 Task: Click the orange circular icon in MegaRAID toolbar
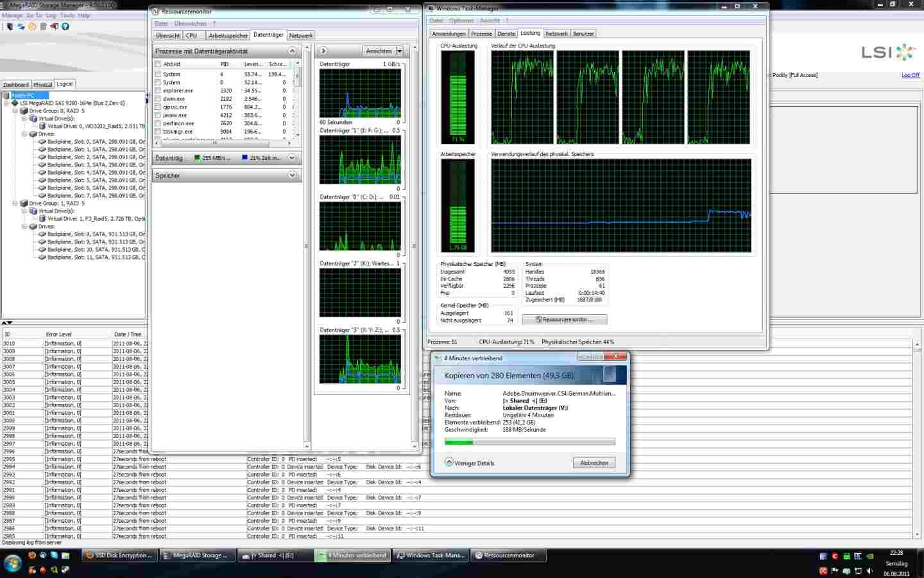(x=31, y=26)
